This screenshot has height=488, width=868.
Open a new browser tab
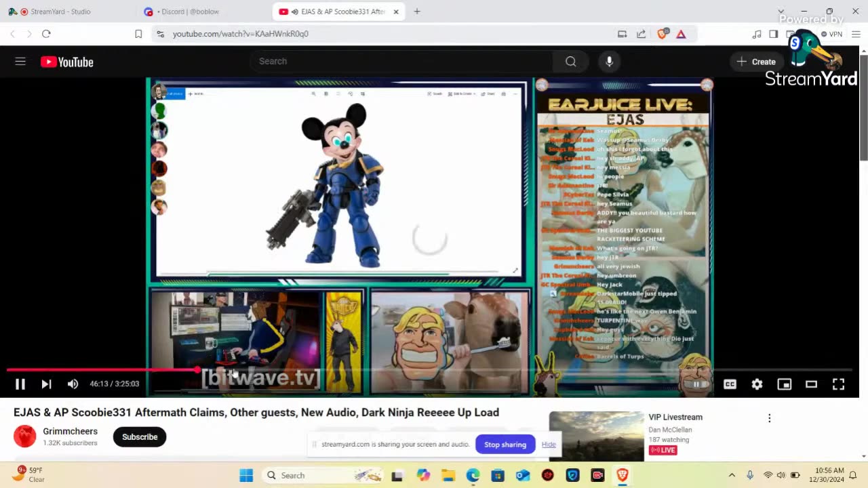417,12
